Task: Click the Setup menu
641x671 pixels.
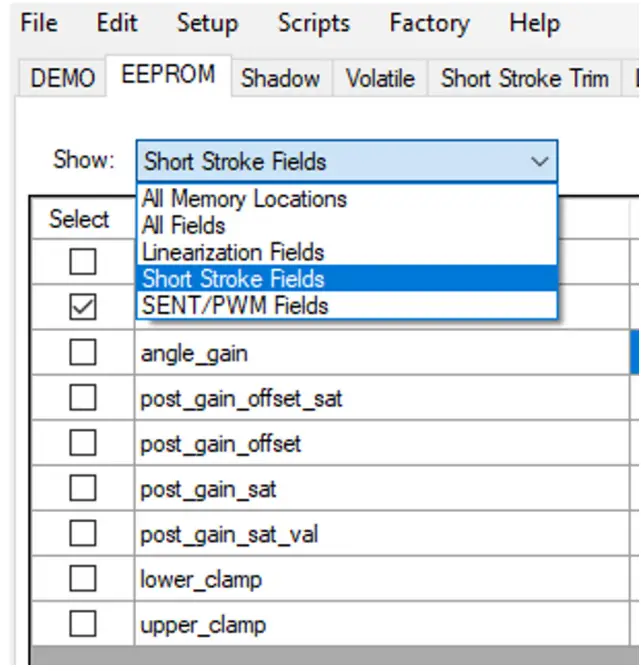Action: 207,23
